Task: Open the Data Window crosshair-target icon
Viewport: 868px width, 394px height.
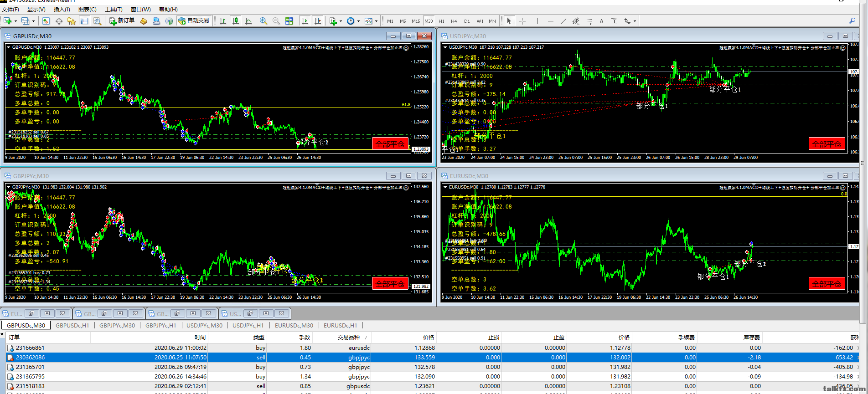Action: pyautogui.click(x=59, y=21)
